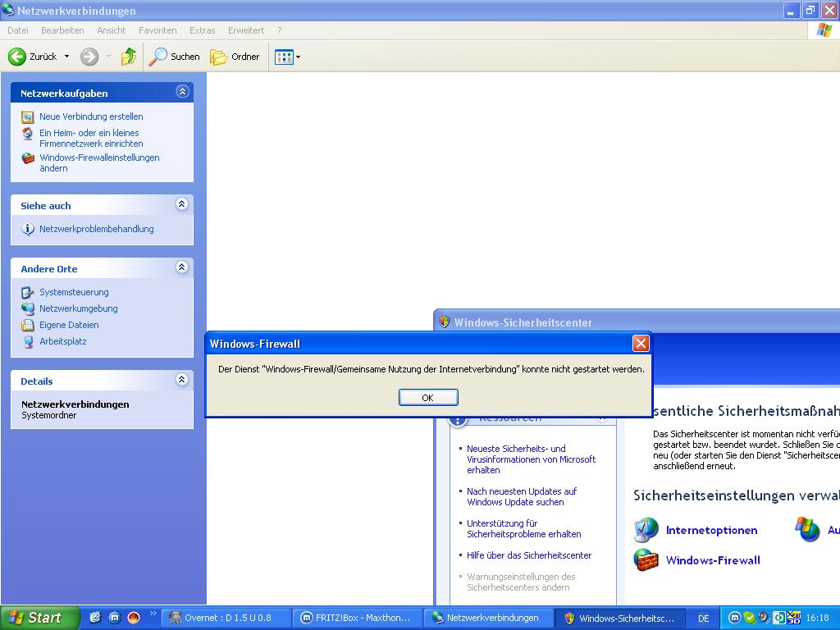Click the Xear 3D tray icon
The image size is (840, 630).
tap(794, 619)
